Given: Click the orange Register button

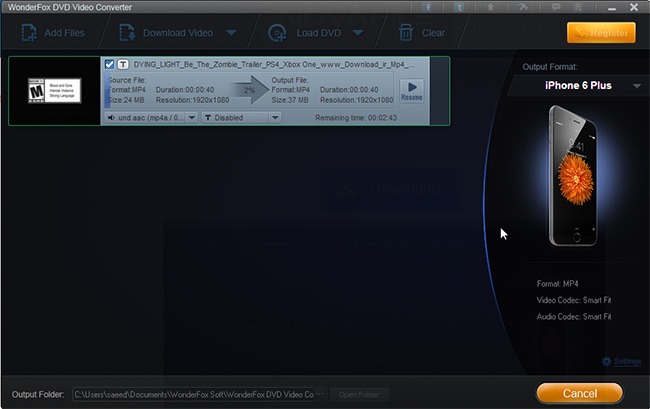Looking at the screenshot, I should pyautogui.click(x=600, y=32).
